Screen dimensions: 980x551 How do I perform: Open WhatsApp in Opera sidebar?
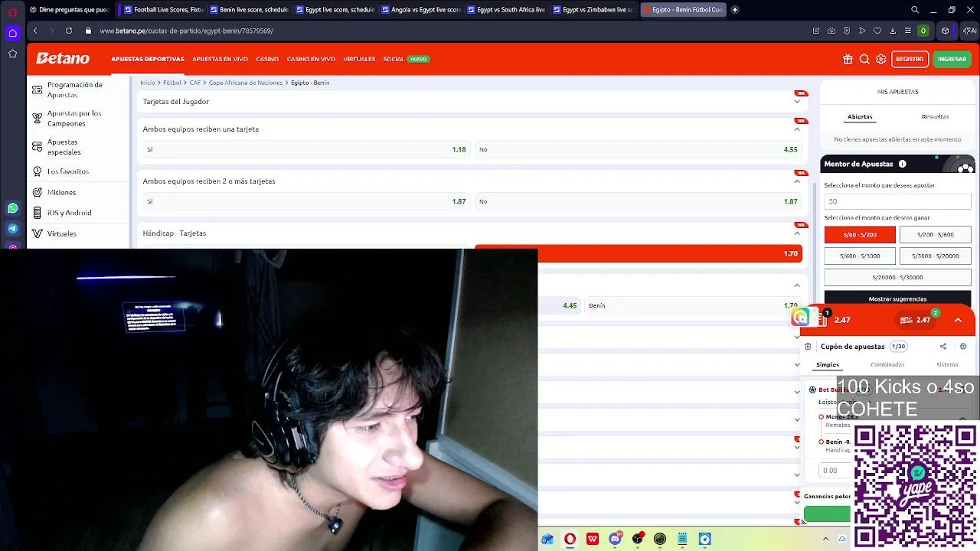point(12,208)
